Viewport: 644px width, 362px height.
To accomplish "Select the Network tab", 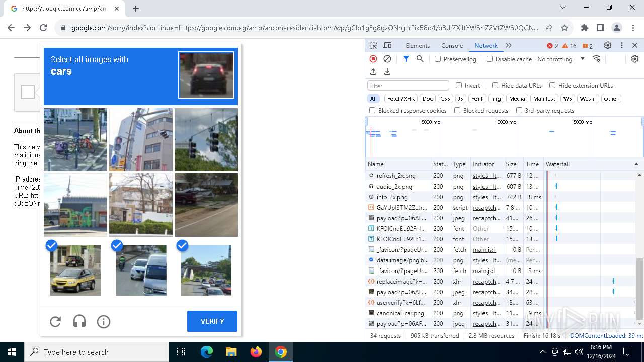I will click(486, 45).
